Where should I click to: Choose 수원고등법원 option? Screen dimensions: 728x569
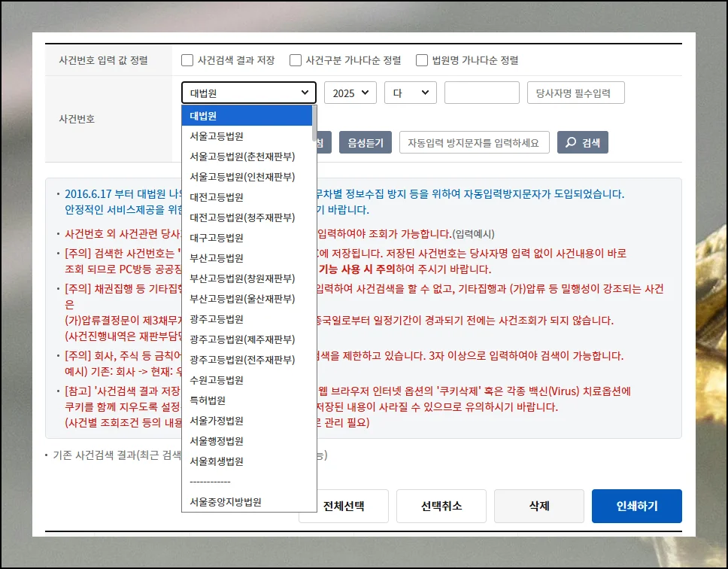coord(217,380)
